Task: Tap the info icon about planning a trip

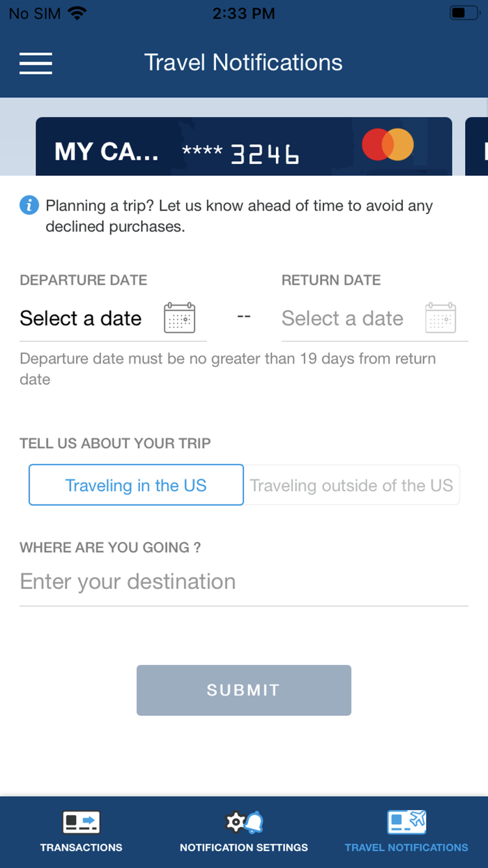Action: click(29, 205)
